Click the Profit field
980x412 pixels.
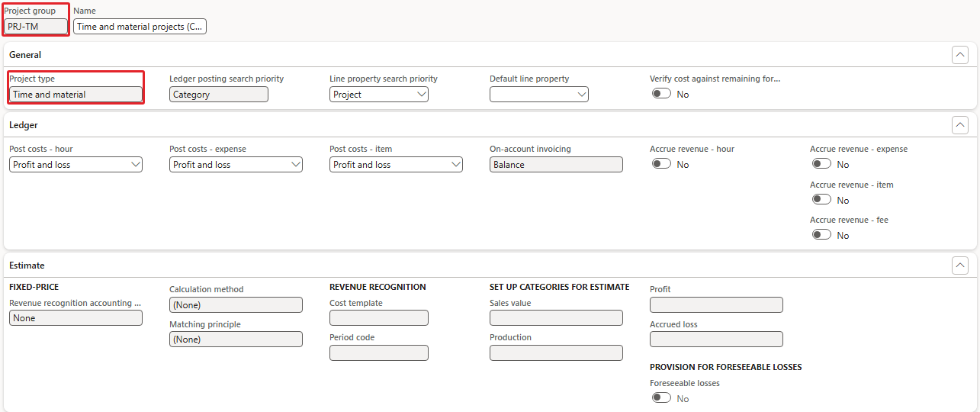[x=716, y=304]
